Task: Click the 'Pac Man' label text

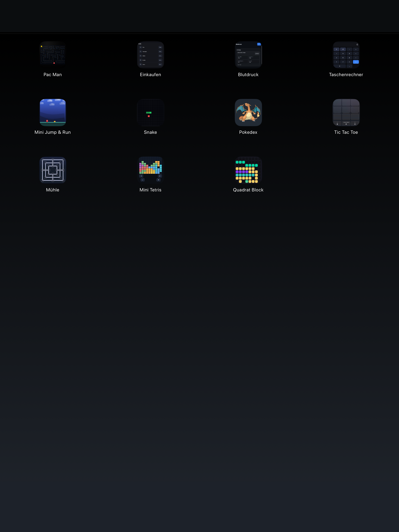Action: (x=53, y=75)
